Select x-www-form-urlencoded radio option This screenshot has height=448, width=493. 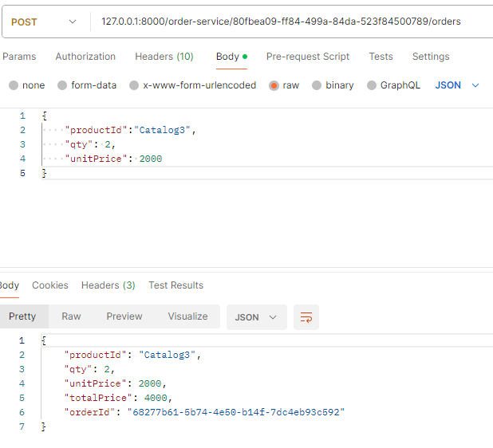(x=134, y=85)
